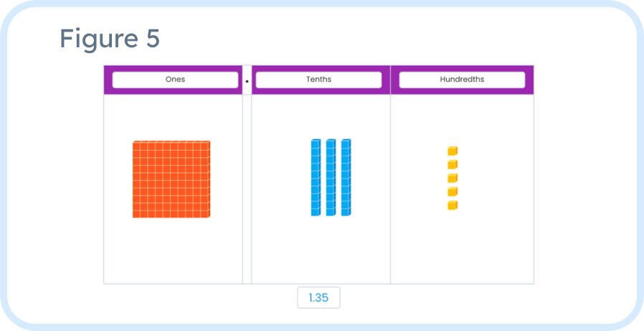Screen dimensions: 644x331
Task: Click the orange hundred-grid block in Ones
Action: point(171,180)
